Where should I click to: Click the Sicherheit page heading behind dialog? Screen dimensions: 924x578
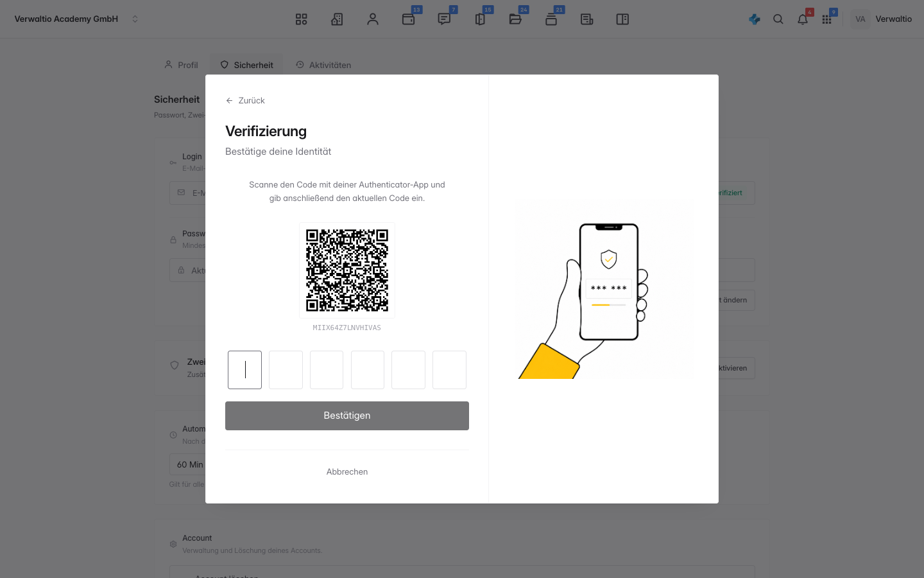coord(177,100)
